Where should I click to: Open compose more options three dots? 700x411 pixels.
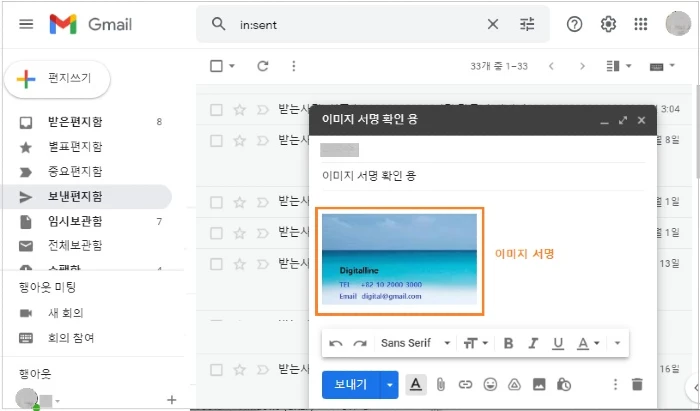(x=615, y=384)
